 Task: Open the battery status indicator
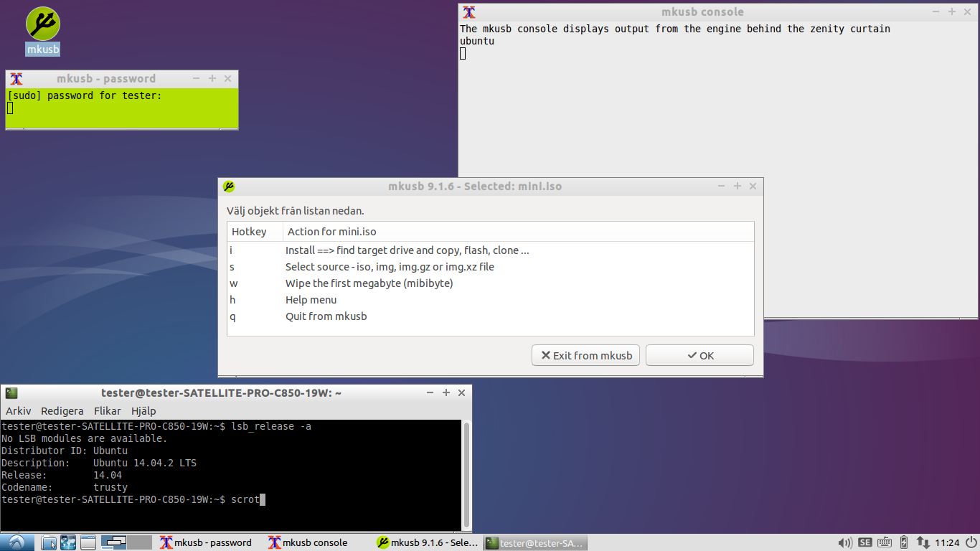[904, 542]
